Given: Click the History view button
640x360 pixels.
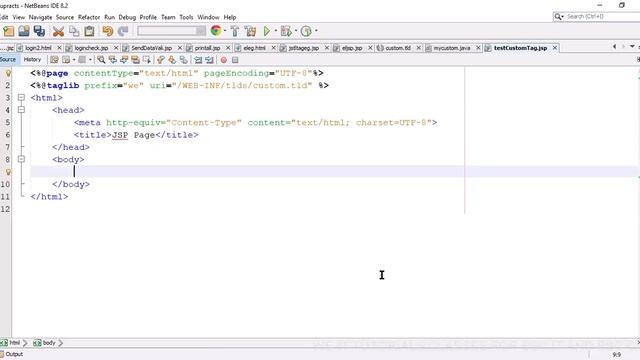Looking at the screenshot, I should click(32, 60).
